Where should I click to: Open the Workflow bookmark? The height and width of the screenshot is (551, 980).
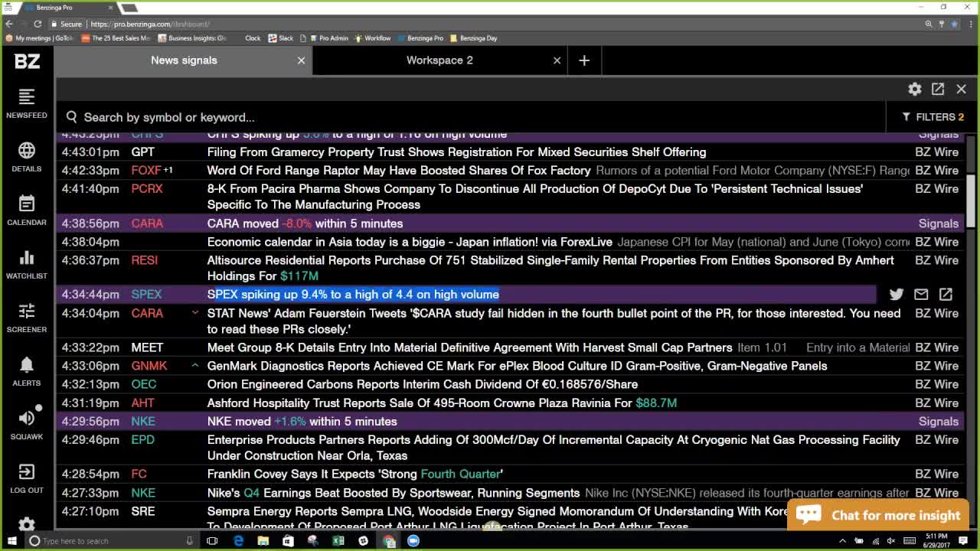tap(373, 38)
